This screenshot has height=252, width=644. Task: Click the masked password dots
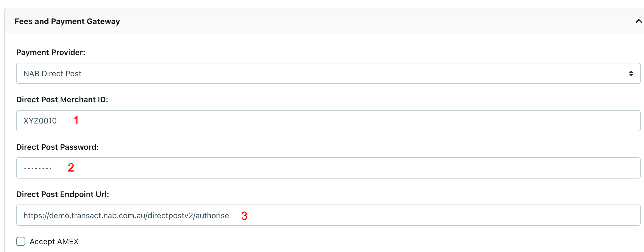(x=38, y=168)
